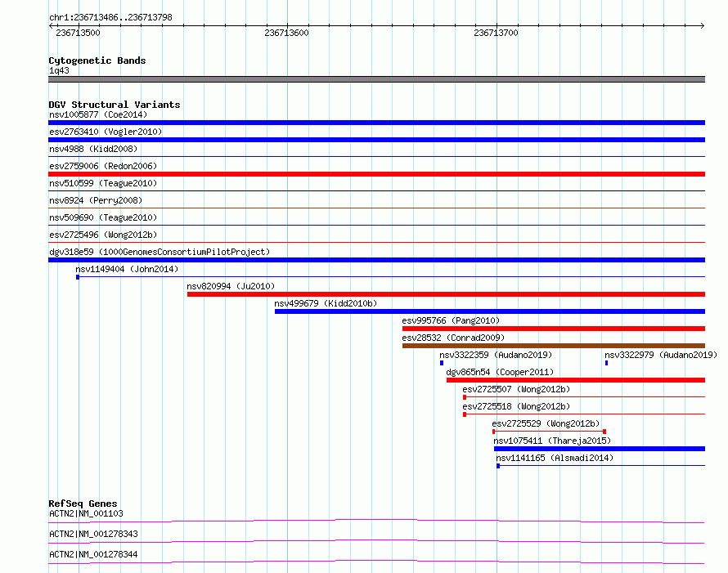
Task: Click the esv2725507 red start marker
Action: pos(465,397)
